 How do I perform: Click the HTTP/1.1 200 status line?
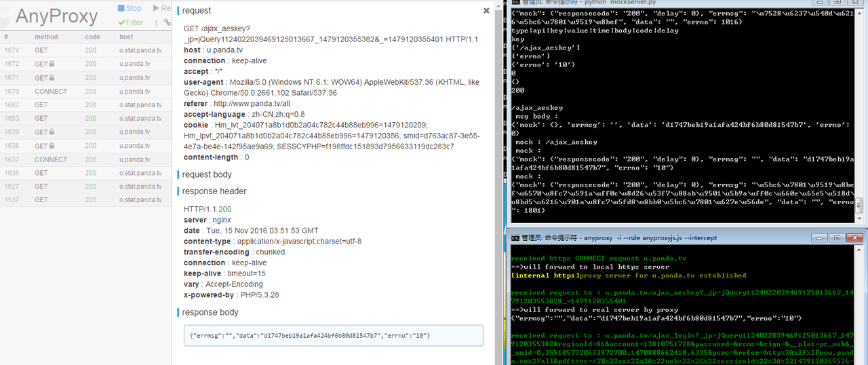click(x=208, y=210)
